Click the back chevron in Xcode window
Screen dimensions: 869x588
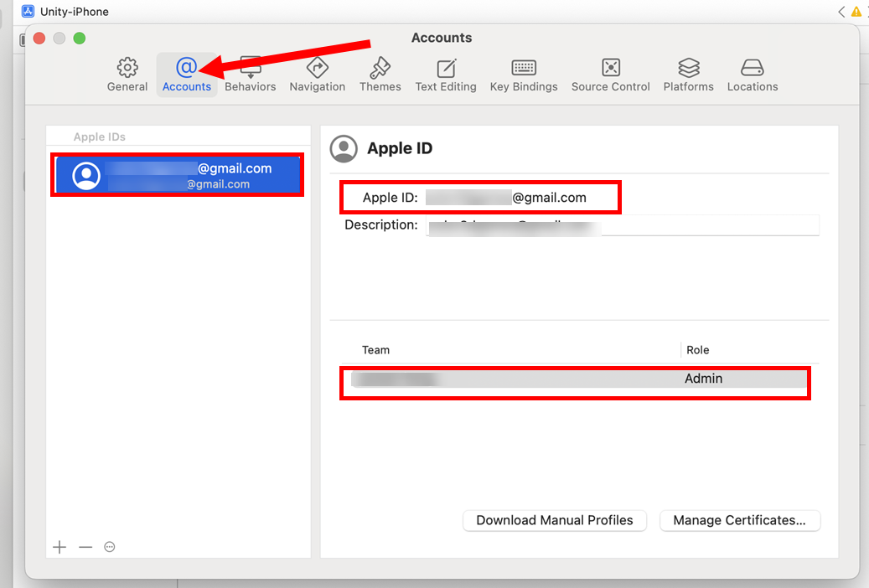(841, 12)
